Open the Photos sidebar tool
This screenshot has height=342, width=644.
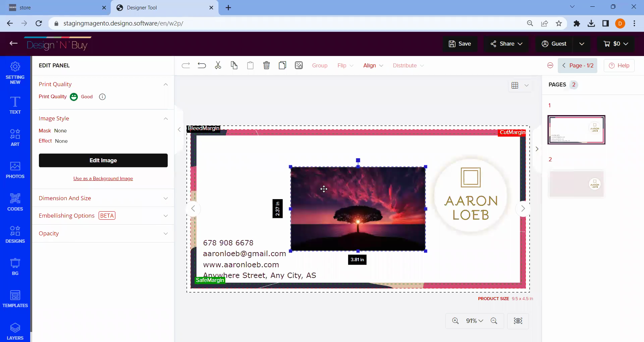[15, 170]
